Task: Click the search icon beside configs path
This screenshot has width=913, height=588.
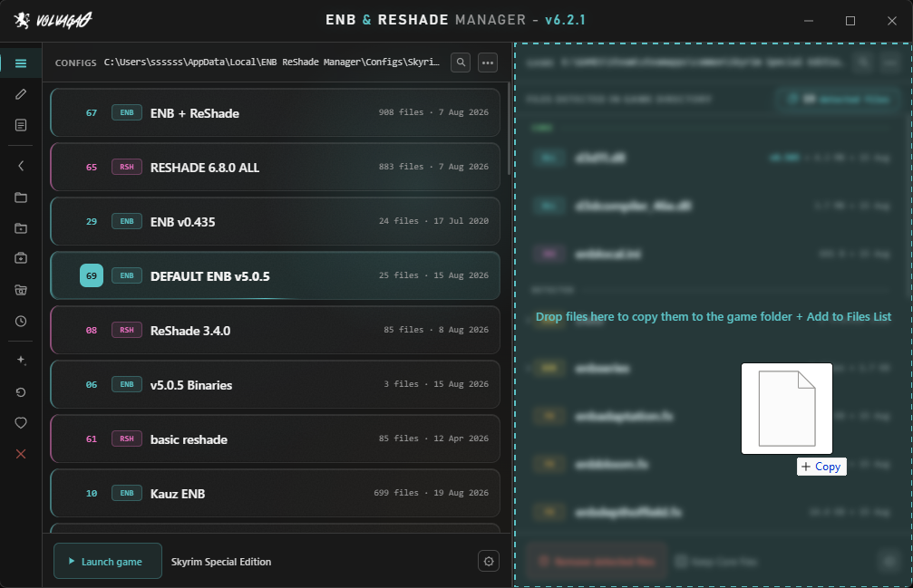Action: point(461,63)
